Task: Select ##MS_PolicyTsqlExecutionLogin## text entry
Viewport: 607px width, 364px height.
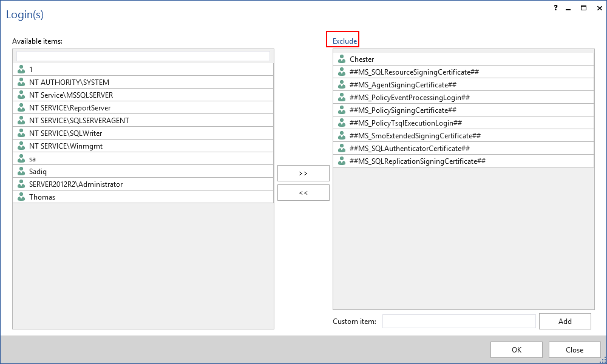Action: click(405, 123)
